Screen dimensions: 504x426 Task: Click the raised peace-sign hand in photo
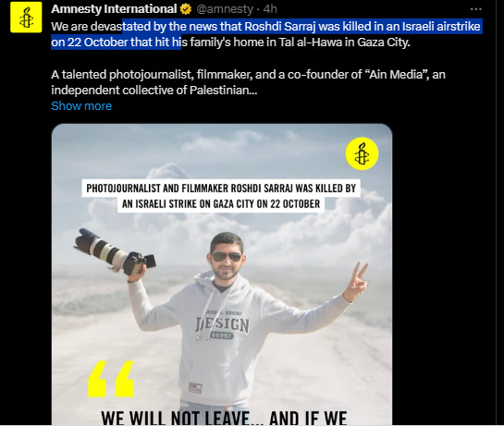(x=356, y=282)
